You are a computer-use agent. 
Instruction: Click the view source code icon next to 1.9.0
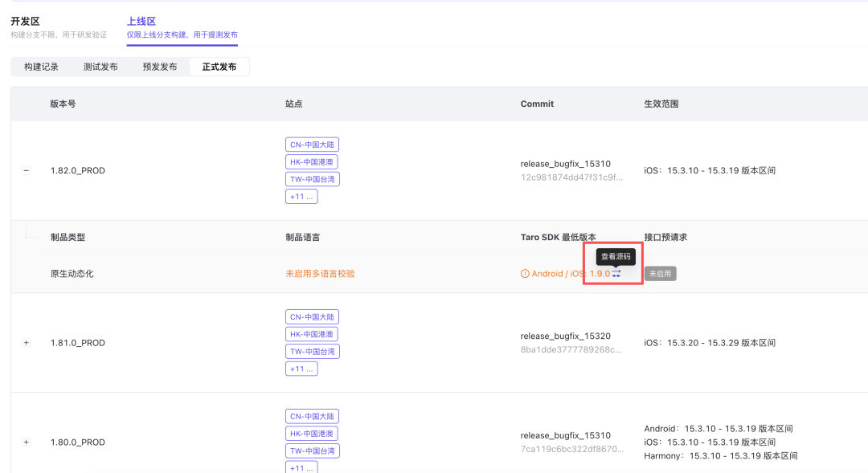(x=616, y=274)
